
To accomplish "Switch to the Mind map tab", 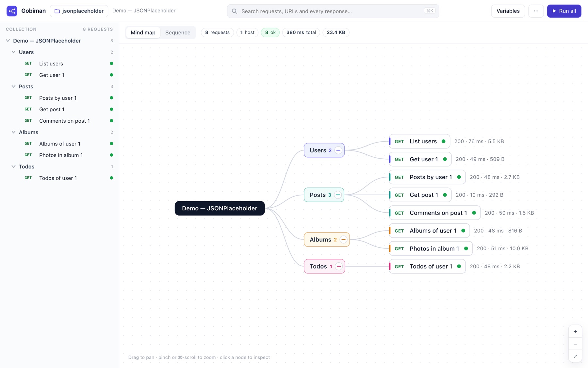I will tap(143, 32).
